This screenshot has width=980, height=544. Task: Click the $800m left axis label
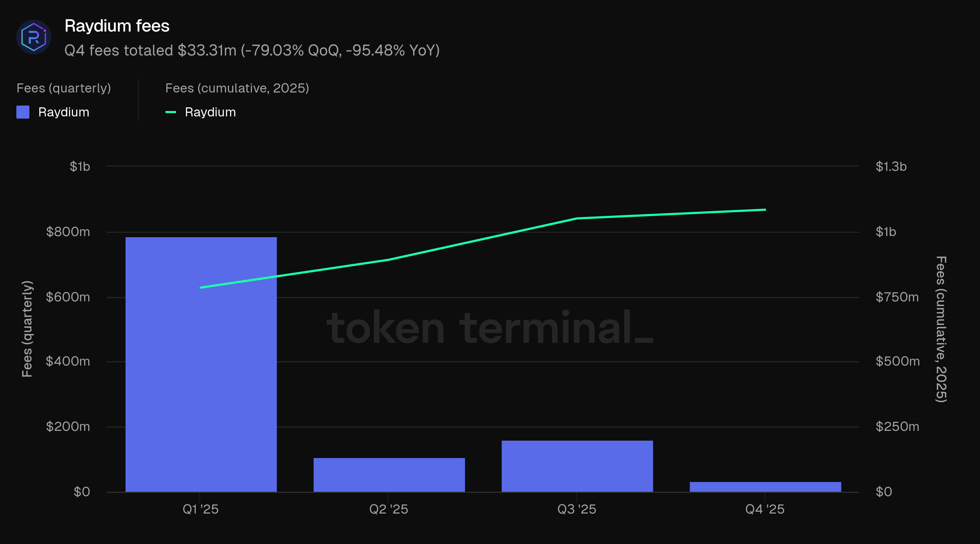(x=68, y=231)
